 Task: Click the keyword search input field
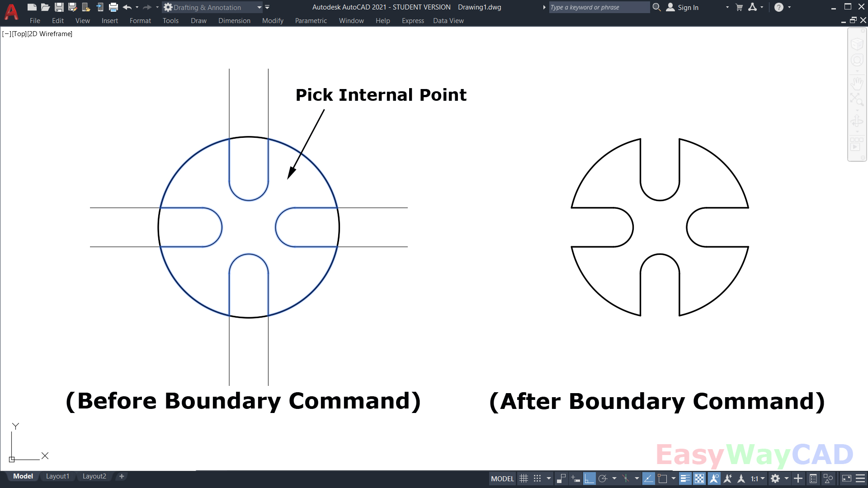(x=599, y=7)
